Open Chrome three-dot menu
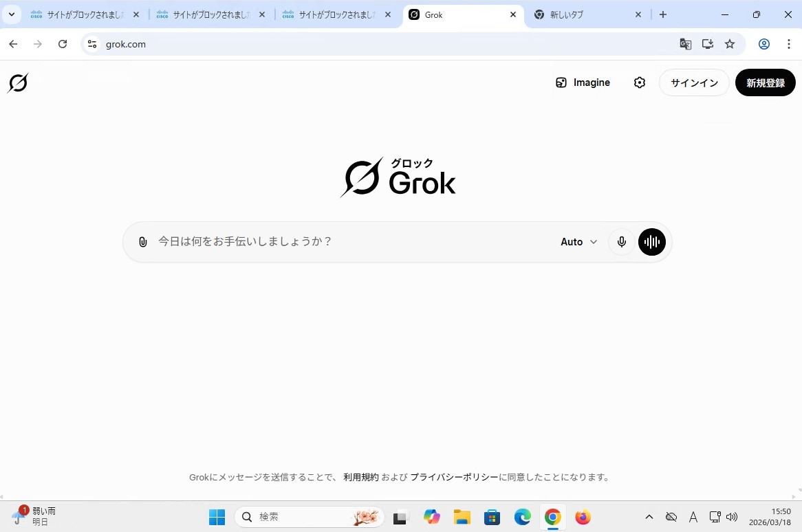 (x=788, y=44)
